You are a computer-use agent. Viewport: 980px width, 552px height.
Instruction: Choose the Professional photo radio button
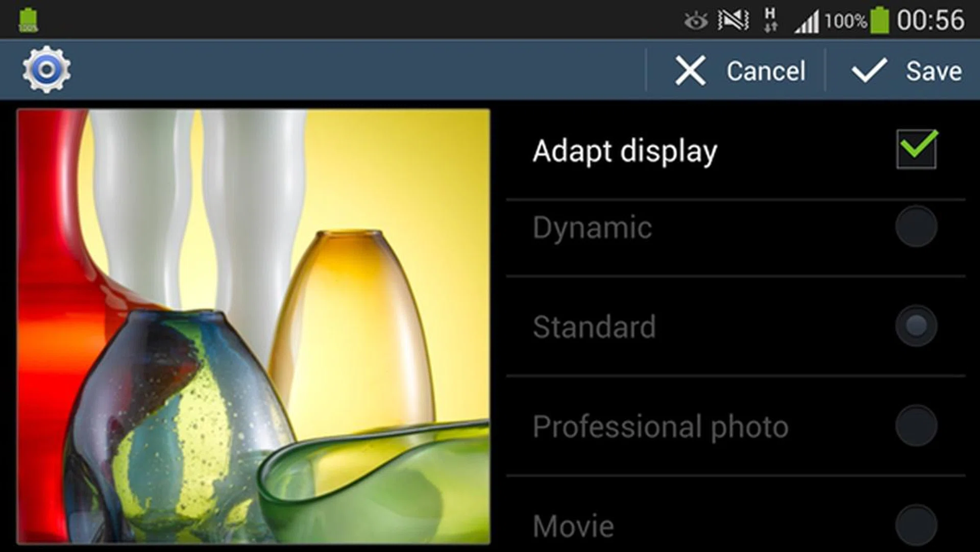click(916, 425)
